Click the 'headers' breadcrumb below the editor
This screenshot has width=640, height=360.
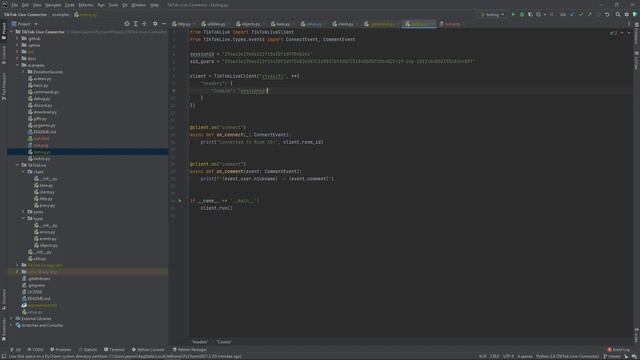click(200, 342)
